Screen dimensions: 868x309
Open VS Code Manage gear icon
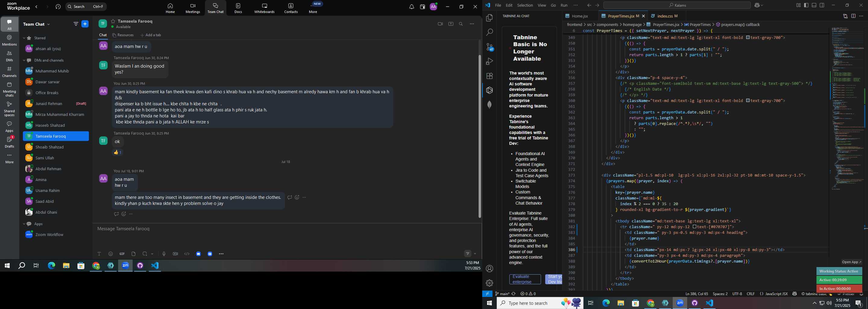coord(489,283)
